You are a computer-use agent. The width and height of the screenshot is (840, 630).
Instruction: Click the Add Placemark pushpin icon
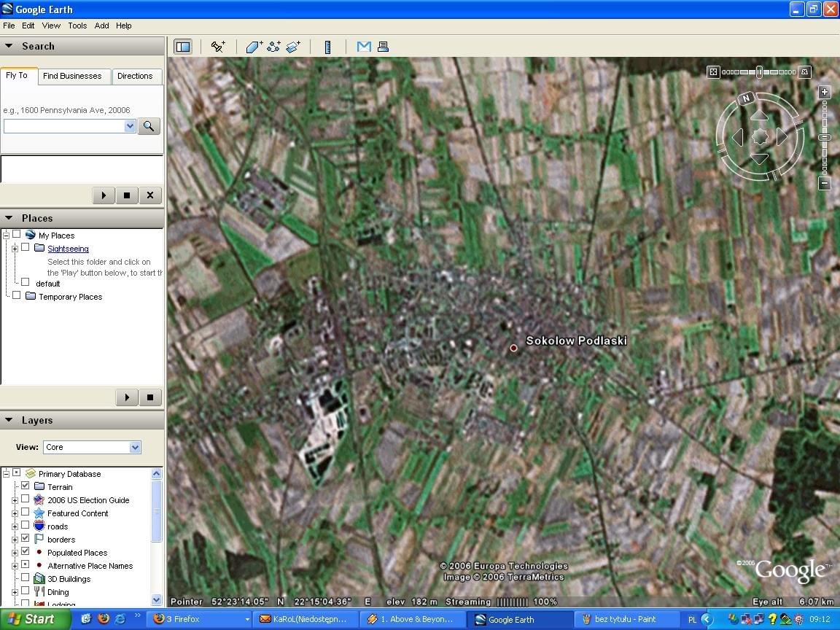[x=218, y=47]
